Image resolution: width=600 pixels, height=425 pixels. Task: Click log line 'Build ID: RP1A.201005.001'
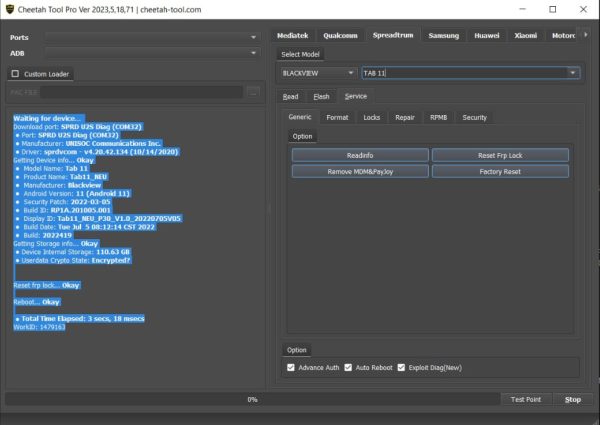point(64,210)
